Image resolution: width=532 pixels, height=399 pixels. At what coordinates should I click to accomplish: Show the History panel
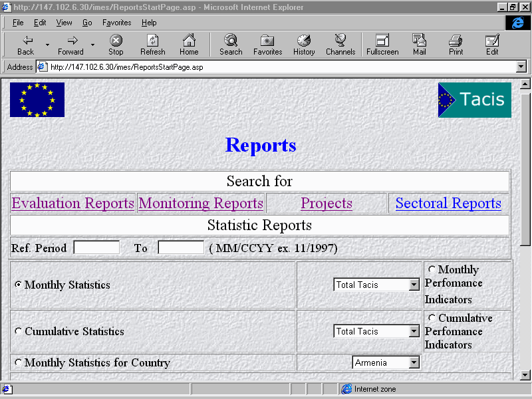304,45
